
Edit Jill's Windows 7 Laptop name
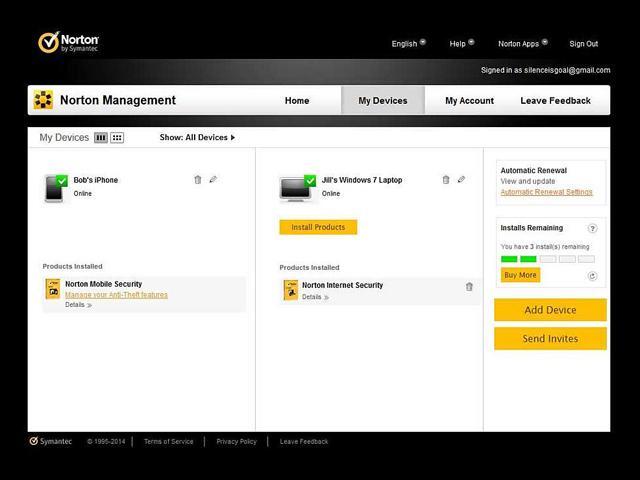[461, 179]
